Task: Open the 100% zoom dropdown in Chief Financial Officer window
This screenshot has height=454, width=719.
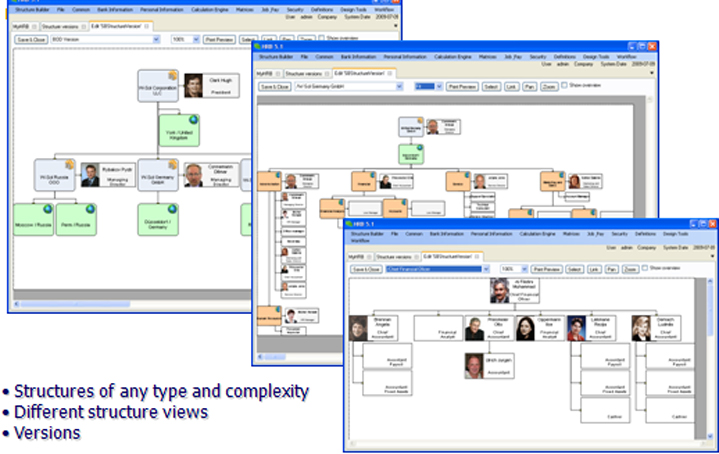Action: (524, 269)
